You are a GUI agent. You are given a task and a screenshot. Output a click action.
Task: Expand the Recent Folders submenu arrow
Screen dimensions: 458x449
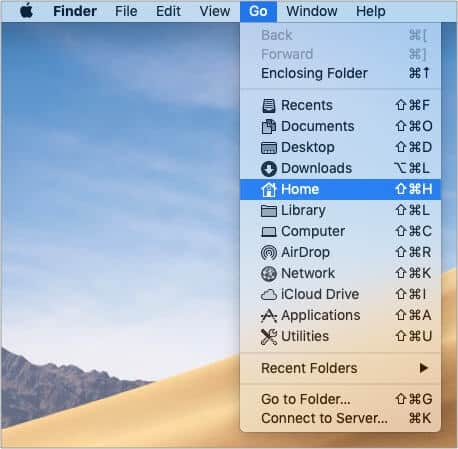tap(424, 368)
